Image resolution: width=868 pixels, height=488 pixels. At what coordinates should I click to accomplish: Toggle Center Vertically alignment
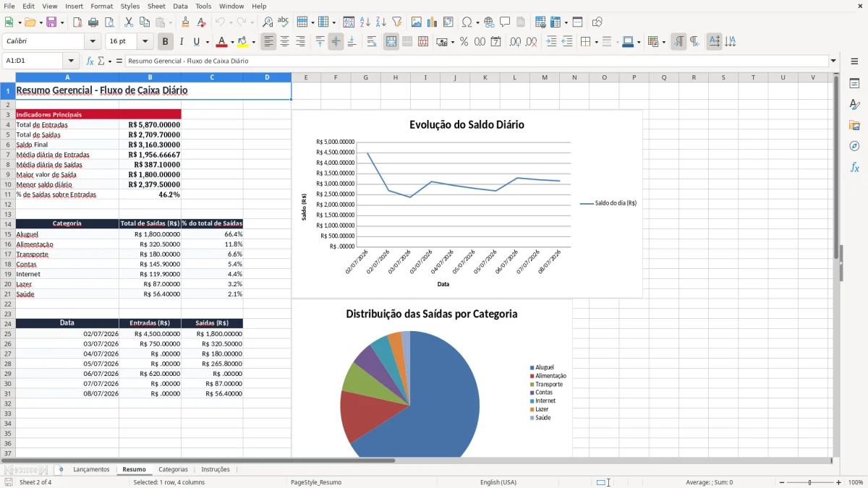point(336,42)
